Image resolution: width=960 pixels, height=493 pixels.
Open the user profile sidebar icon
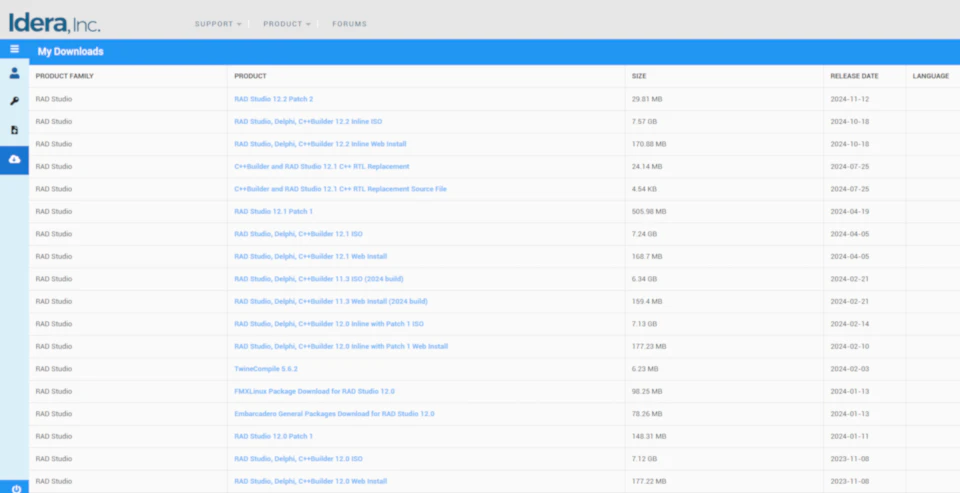[14, 73]
